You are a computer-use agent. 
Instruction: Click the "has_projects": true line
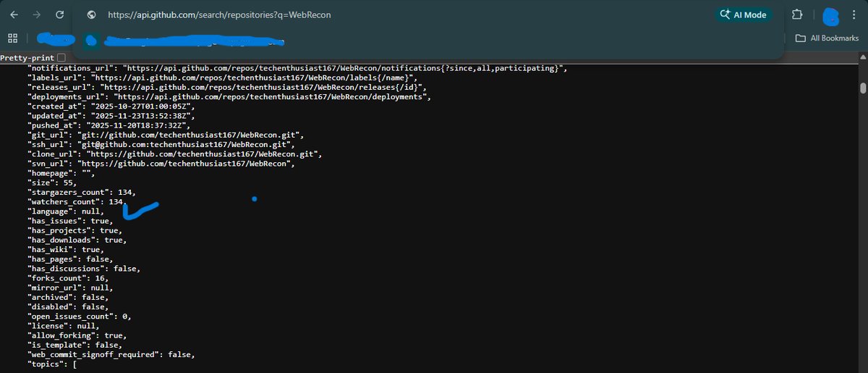point(75,230)
